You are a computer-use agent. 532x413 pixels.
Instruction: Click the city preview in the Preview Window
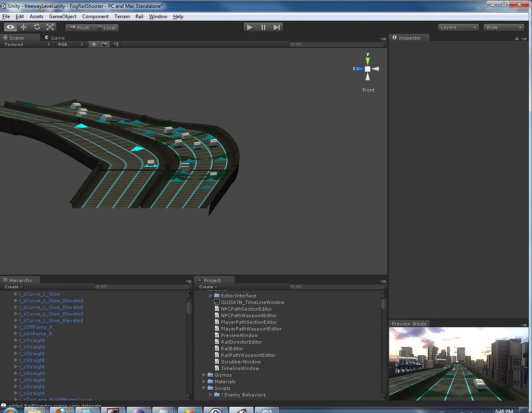click(458, 364)
